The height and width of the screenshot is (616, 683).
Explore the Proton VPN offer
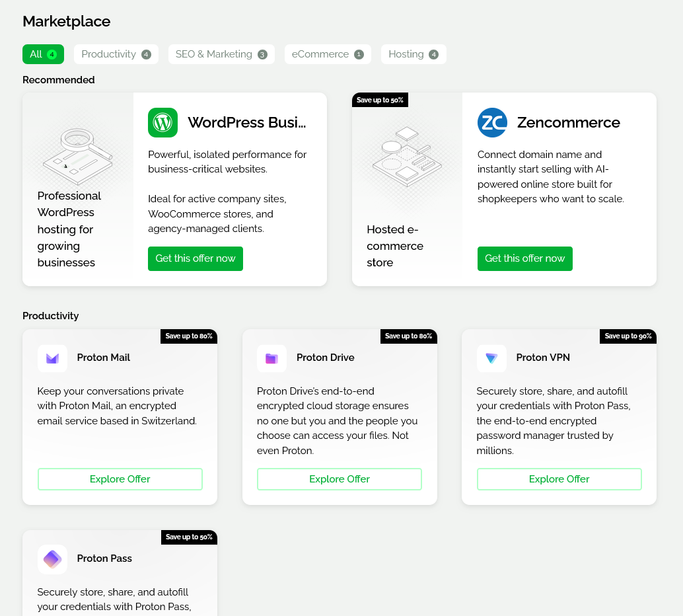559,479
